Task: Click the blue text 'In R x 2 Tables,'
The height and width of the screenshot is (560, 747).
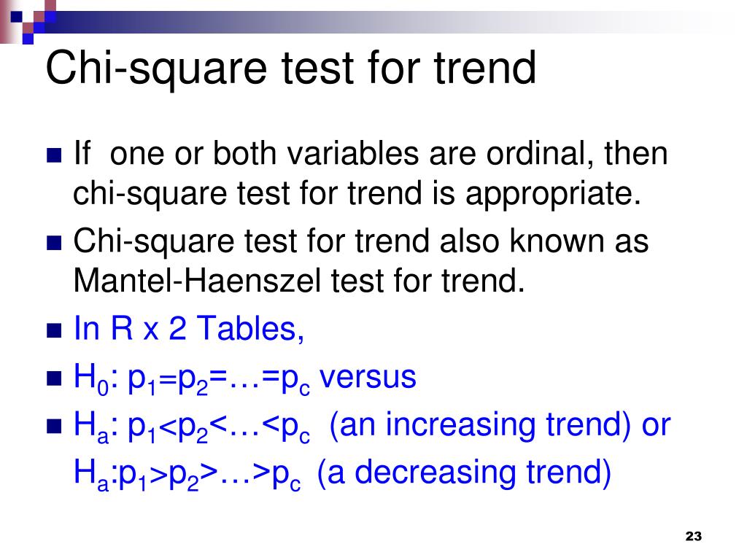Action: point(189,329)
